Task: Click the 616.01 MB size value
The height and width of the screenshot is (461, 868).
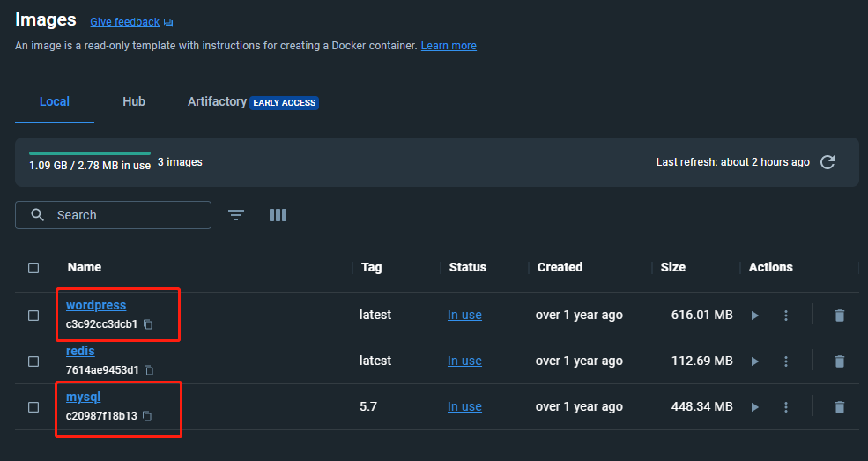Action: pos(702,315)
